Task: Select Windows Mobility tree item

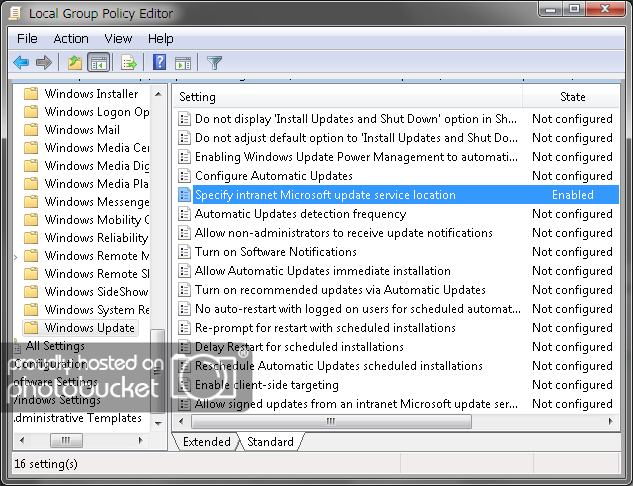Action: point(97,220)
